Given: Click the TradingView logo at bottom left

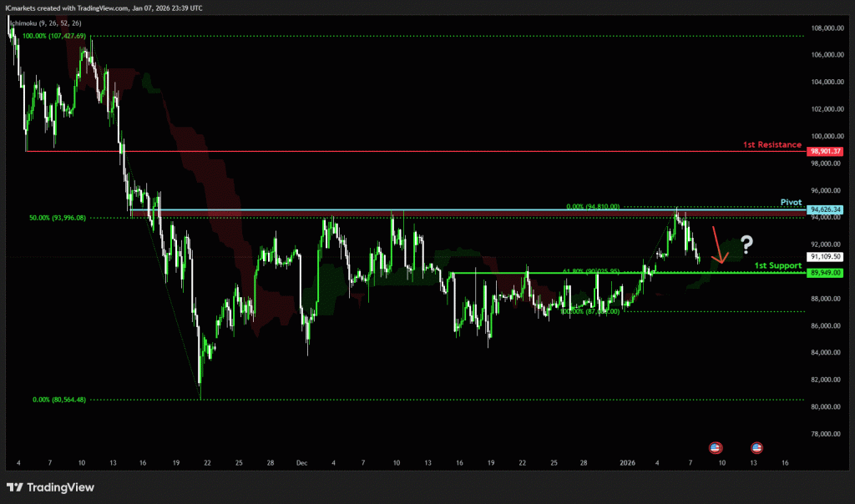Looking at the screenshot, I should coord(51,487).
